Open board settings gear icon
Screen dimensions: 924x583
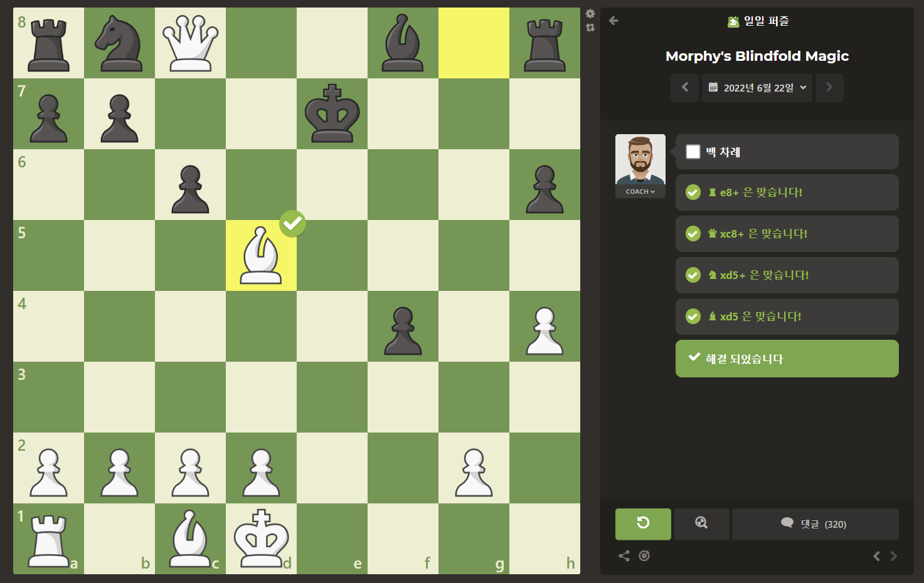point(590,13)
